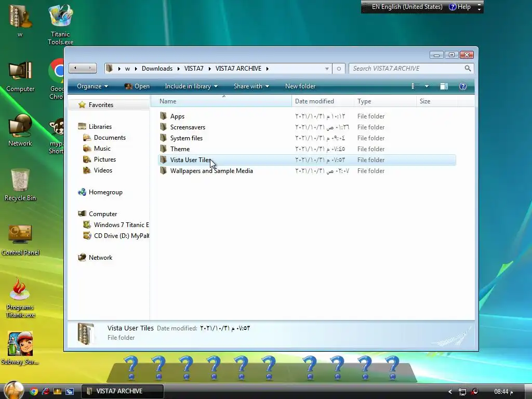
Task: Click the network tray icon
Action: click(462, 392)
